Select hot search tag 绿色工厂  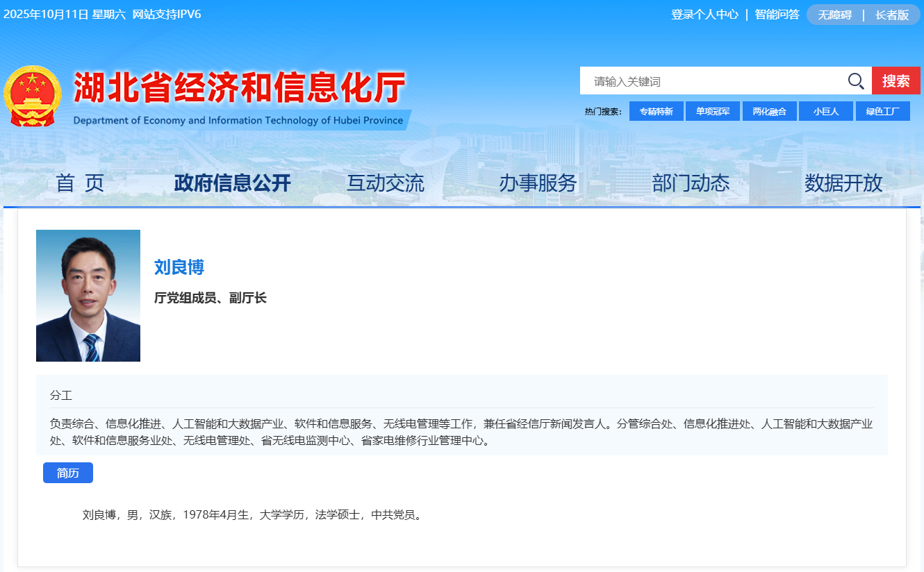click(882, 110)
